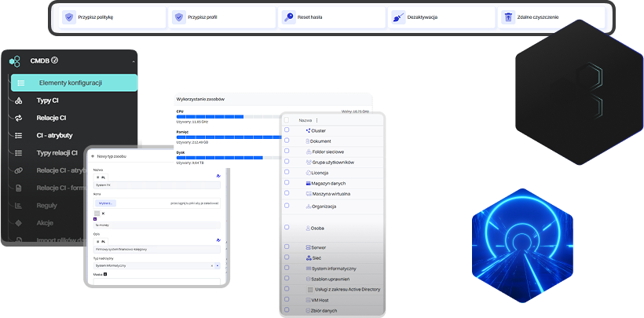Click the Relacje CI arrows icon
The image size is (644, 318).
tap(19, 118)
